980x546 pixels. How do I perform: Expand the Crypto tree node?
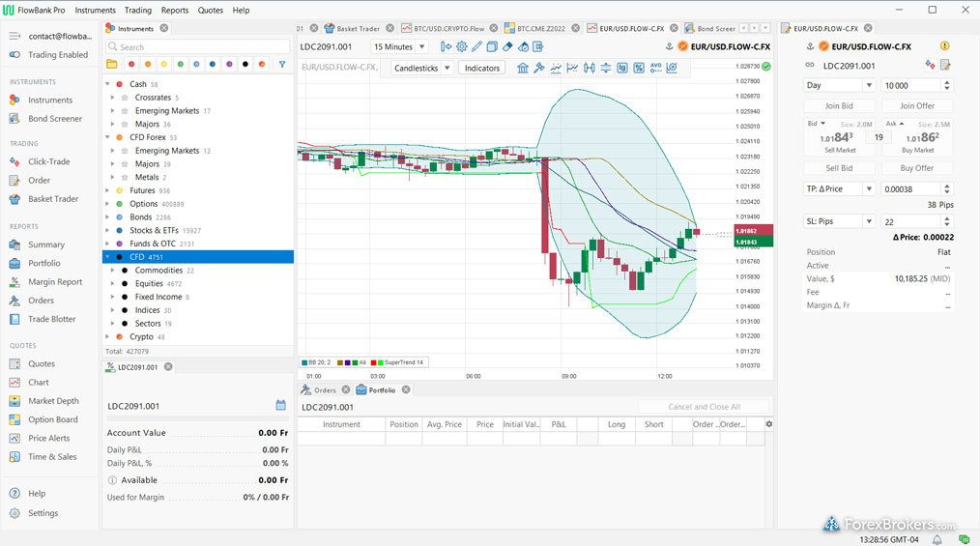click(x=107, y=336)
